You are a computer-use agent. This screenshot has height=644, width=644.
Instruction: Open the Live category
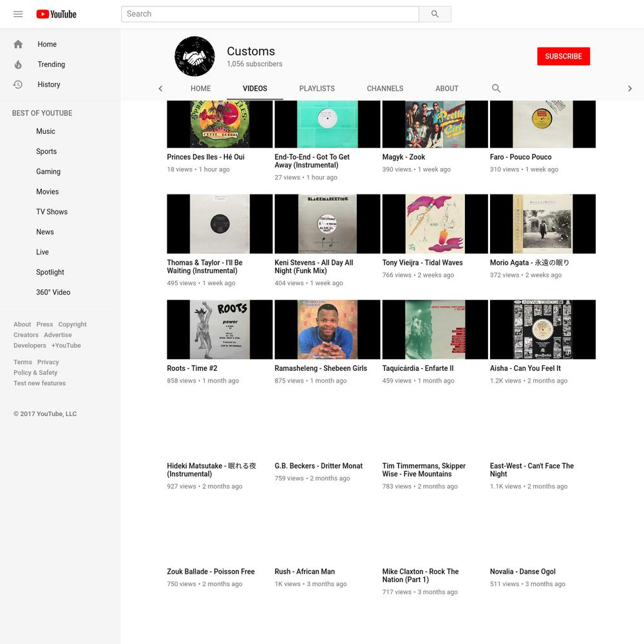43,252
